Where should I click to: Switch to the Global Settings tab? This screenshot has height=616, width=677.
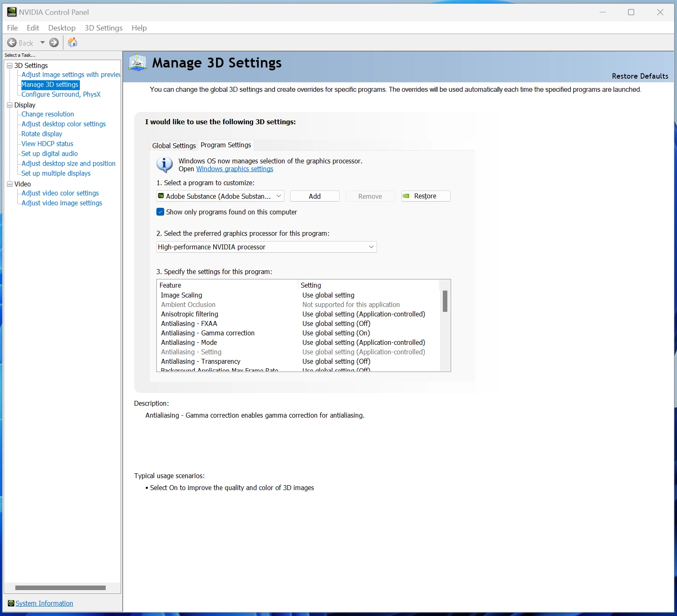pos(174,146)
